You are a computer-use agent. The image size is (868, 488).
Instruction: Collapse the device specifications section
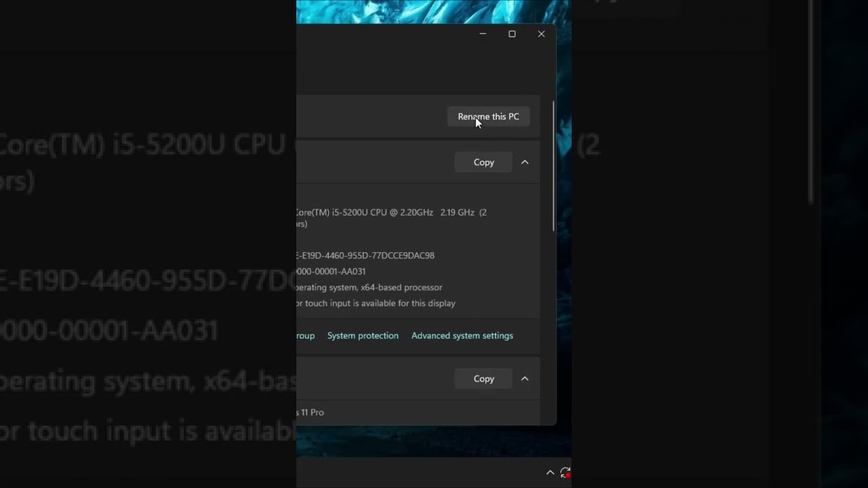525,162
